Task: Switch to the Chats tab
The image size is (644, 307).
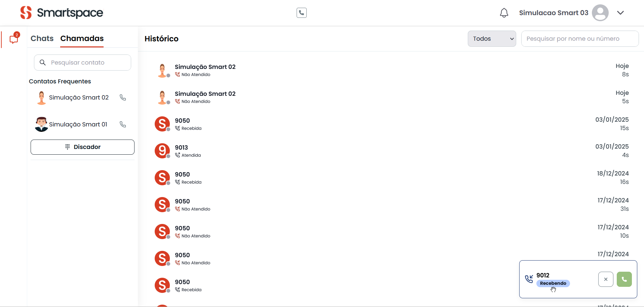Action: 42,38
